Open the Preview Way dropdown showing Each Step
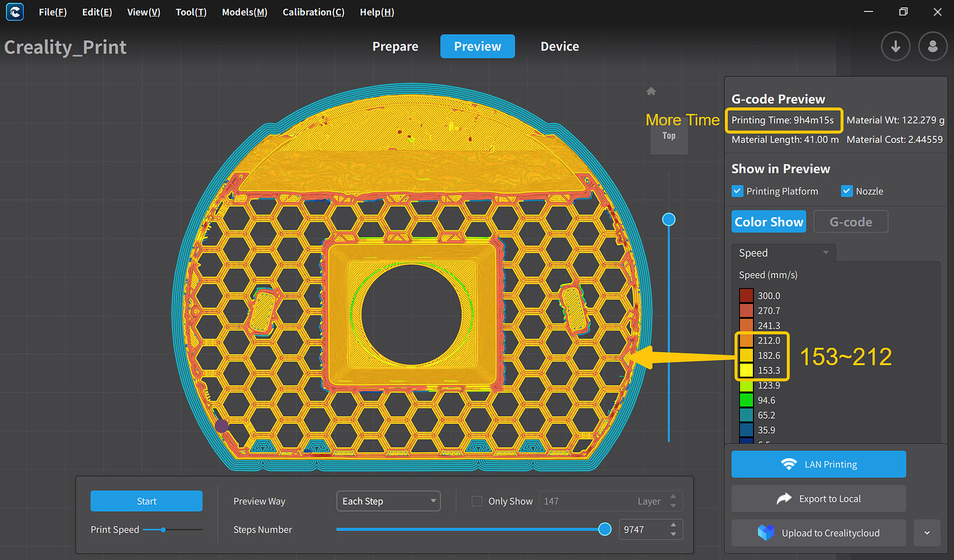The height and width of the screenshot is (560, 954). click(x=388, y=501)
